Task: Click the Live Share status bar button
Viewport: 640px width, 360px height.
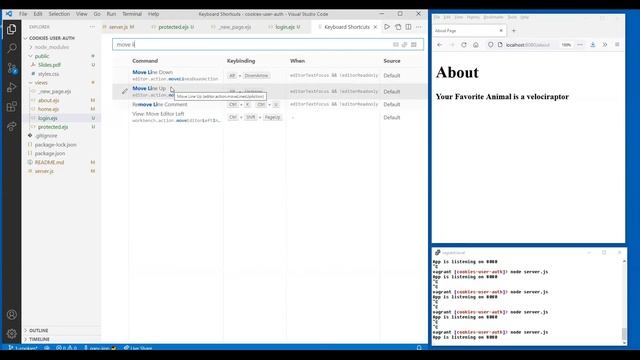Action: coord(138,348)
